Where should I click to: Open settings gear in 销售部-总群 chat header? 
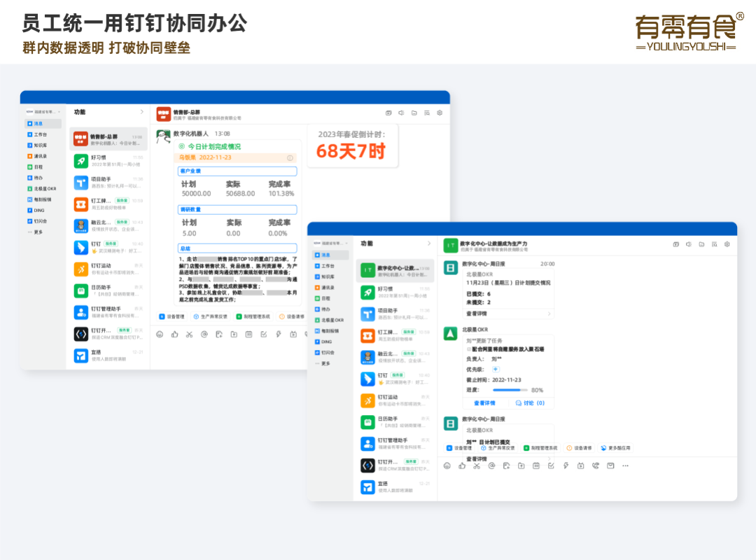439,113
